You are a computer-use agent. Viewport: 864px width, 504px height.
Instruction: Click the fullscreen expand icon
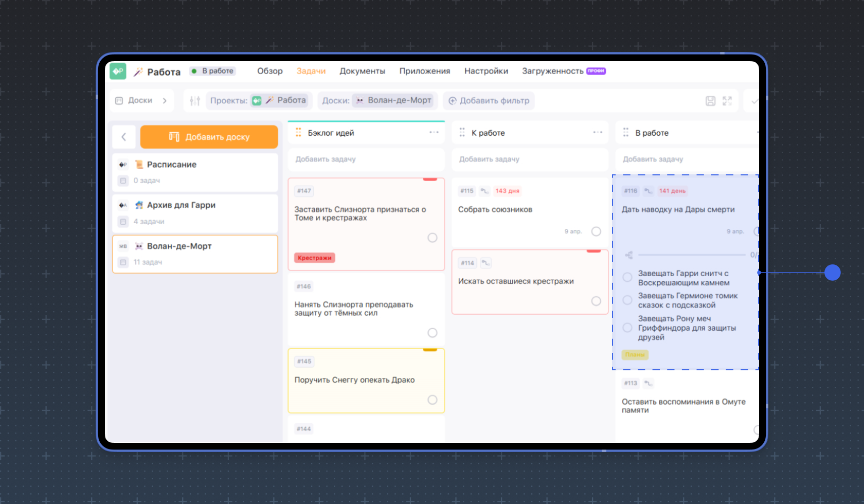727,101
